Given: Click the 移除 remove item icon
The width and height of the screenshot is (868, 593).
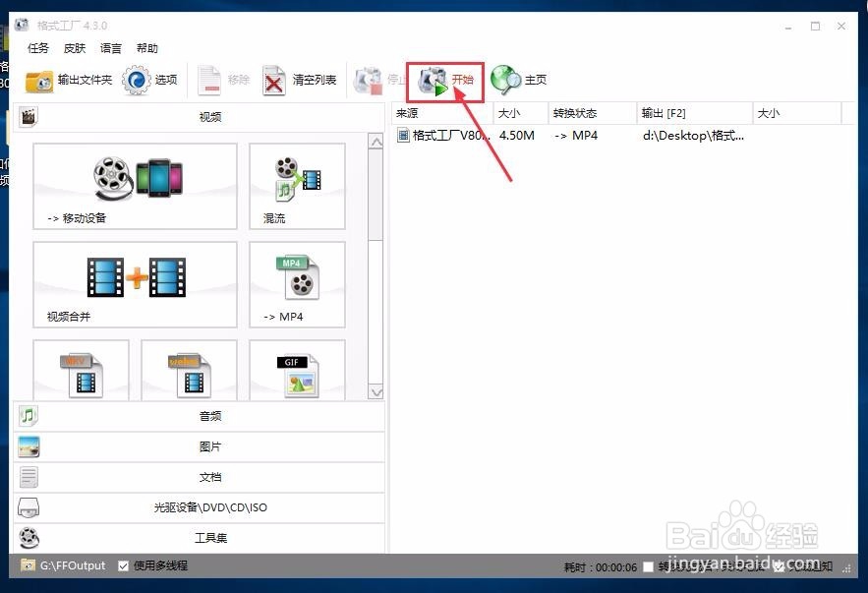Looking at the screenshot, I should (x=209, y=81).
